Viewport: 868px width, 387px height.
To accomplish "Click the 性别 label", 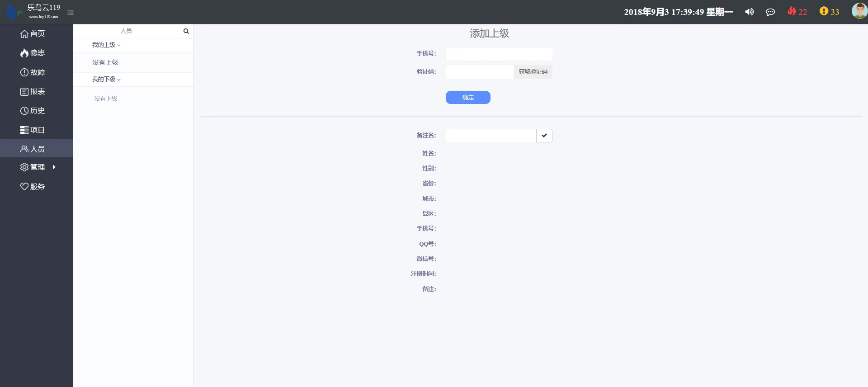I will (429, 168).
